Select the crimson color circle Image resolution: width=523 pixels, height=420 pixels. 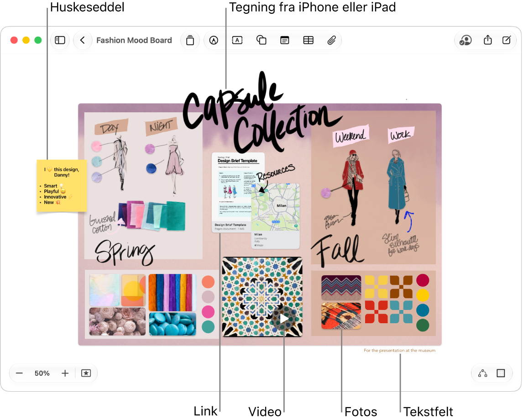click(x=423, y=280)
